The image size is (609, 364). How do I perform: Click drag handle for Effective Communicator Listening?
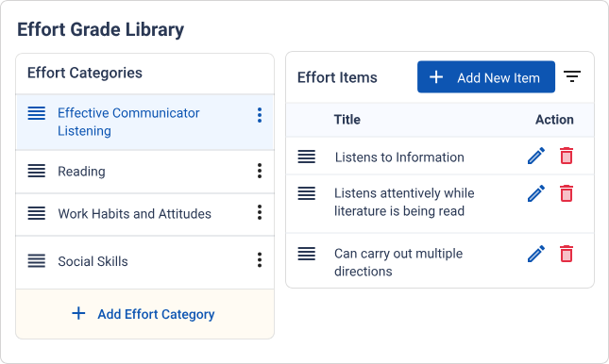[37, 113]
